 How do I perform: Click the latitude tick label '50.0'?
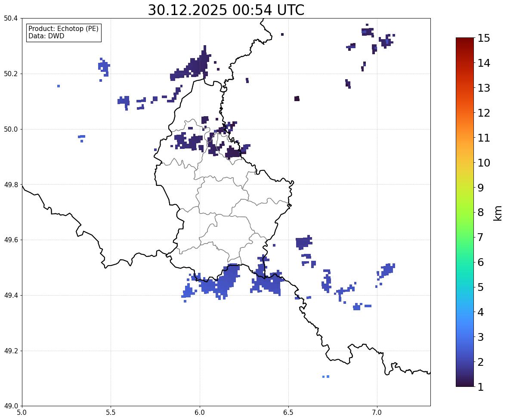pyautogui.click(x=10, y=130)
